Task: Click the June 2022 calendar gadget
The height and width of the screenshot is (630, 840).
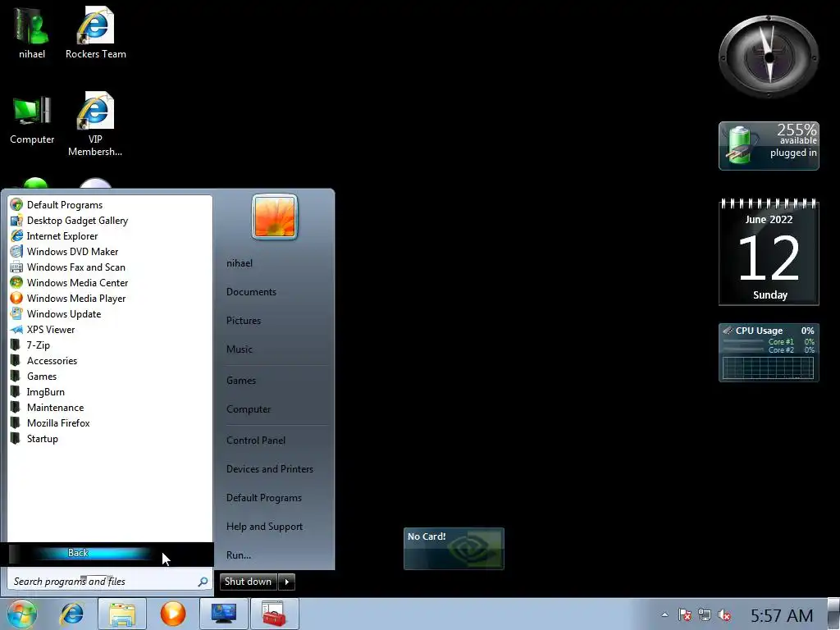Action: coord(769,252)
